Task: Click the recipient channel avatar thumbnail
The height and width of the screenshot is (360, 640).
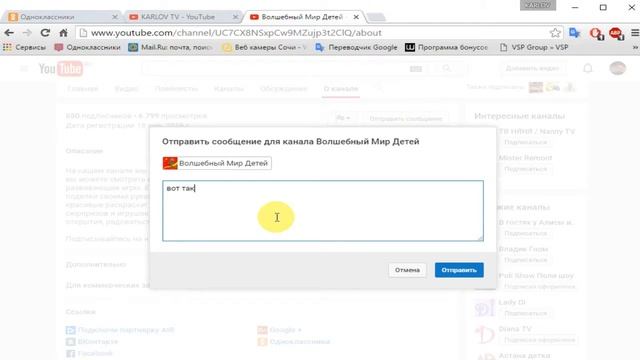Action: [x=170, y=163]
